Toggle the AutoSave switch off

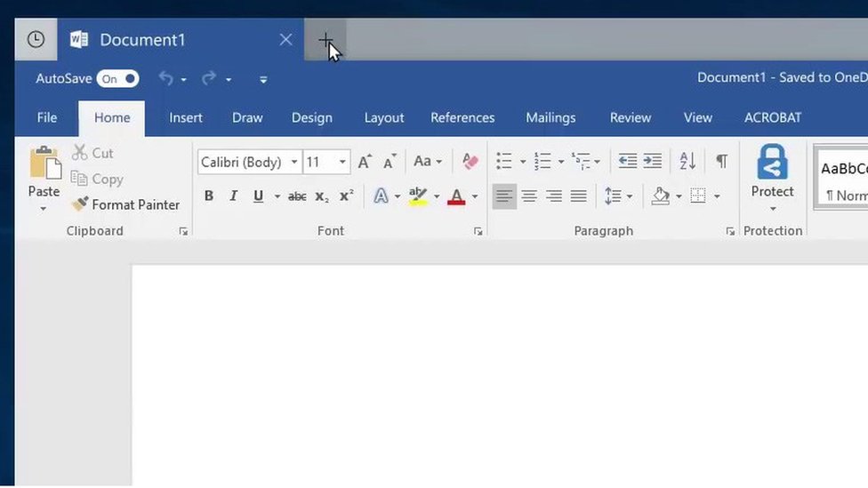click(117, 79)
